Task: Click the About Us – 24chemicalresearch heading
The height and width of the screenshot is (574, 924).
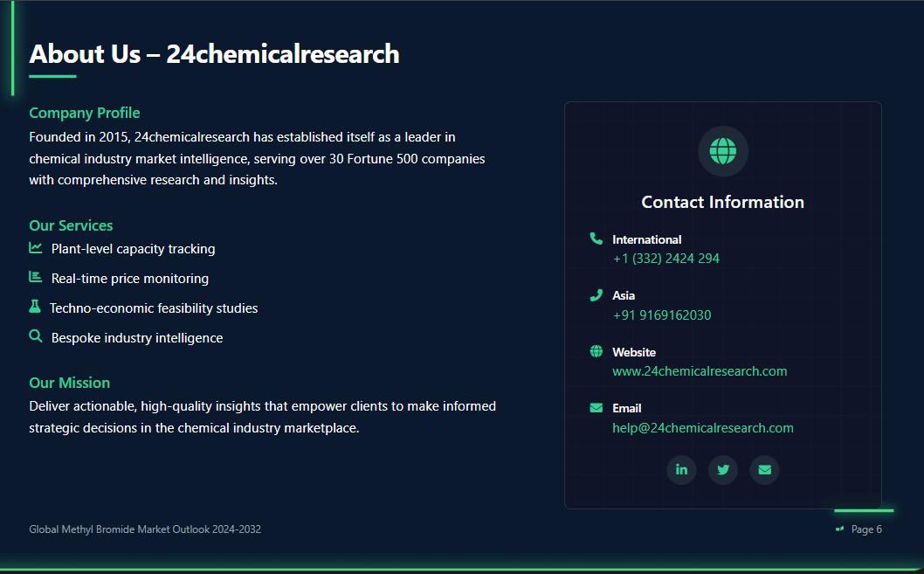Action: pos(214,54)
